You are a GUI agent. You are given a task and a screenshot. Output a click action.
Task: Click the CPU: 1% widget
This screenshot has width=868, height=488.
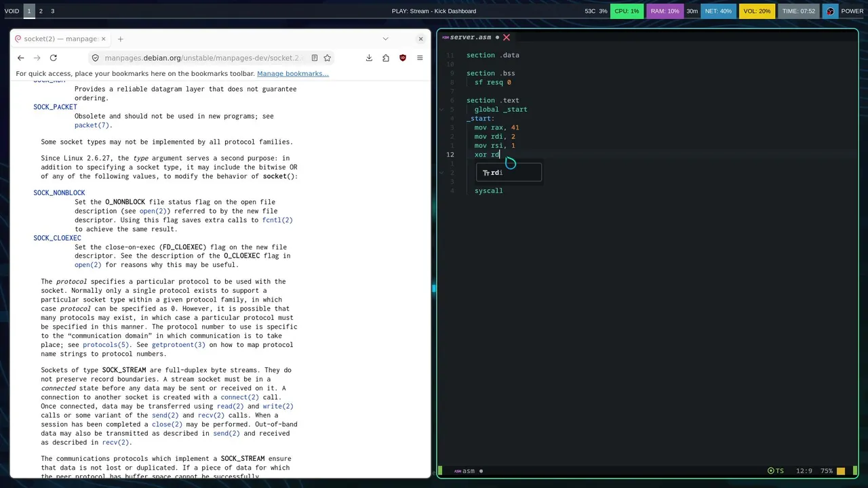coord(627,11)
